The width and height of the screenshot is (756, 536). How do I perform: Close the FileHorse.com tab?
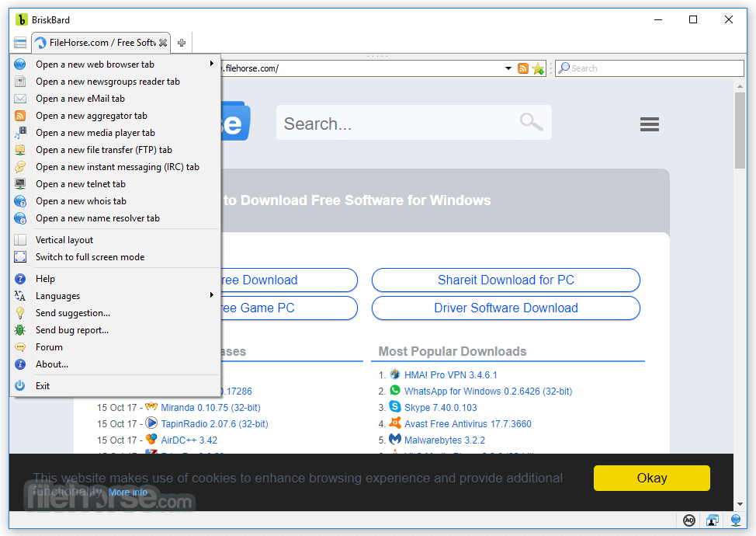(x=163, y=43)
